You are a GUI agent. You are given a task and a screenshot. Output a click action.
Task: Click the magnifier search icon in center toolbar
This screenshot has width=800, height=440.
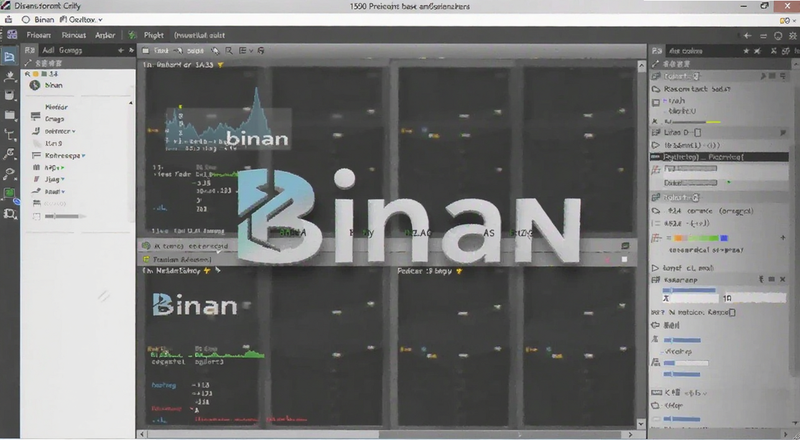(229, 51)
